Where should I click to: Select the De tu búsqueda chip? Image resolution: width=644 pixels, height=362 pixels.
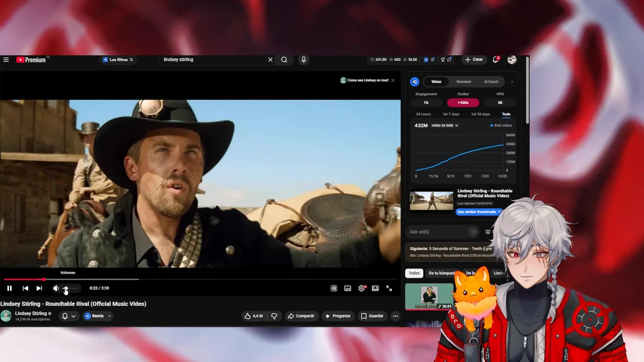point(441,273)
